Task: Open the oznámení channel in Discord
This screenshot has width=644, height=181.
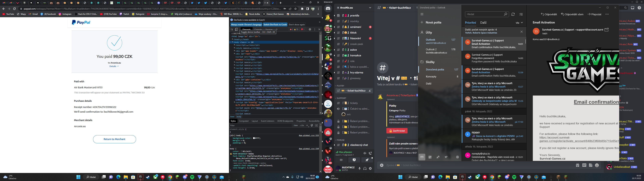Action: point(354,27)
